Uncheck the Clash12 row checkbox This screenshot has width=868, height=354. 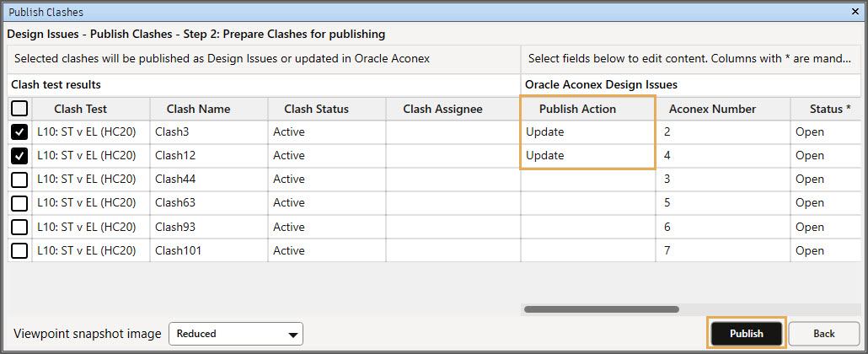19,156
